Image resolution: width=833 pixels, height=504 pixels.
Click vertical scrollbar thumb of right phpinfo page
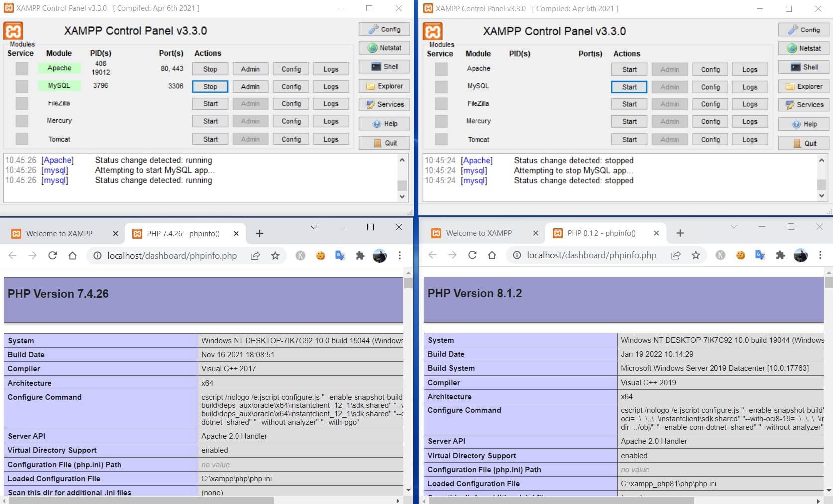pyautogui.click(x=829, y=282)
